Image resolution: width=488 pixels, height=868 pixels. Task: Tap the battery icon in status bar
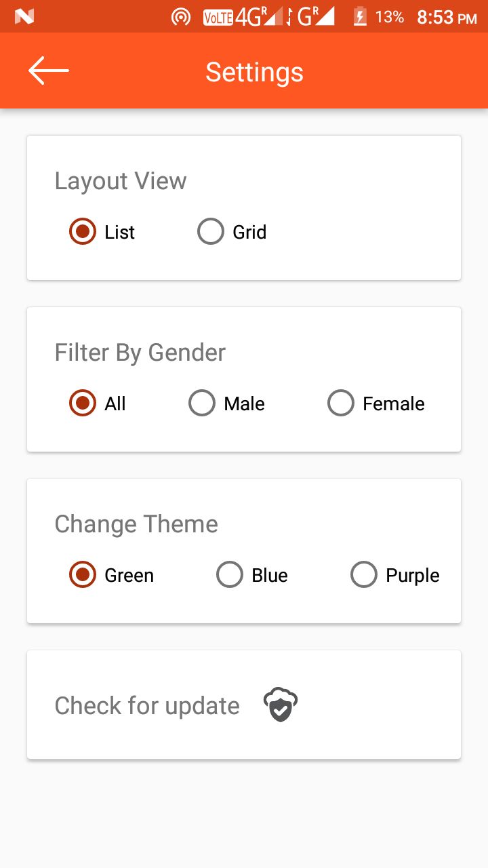[360, 17]
